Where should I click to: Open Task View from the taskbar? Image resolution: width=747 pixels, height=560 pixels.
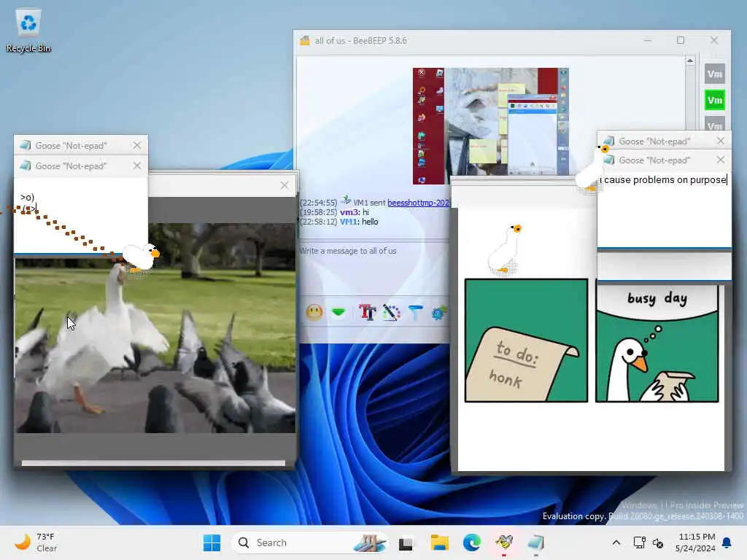(406, 542)
